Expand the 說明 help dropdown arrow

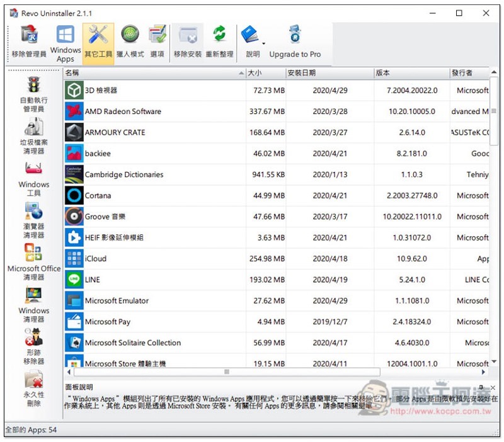tap(263, 43)
